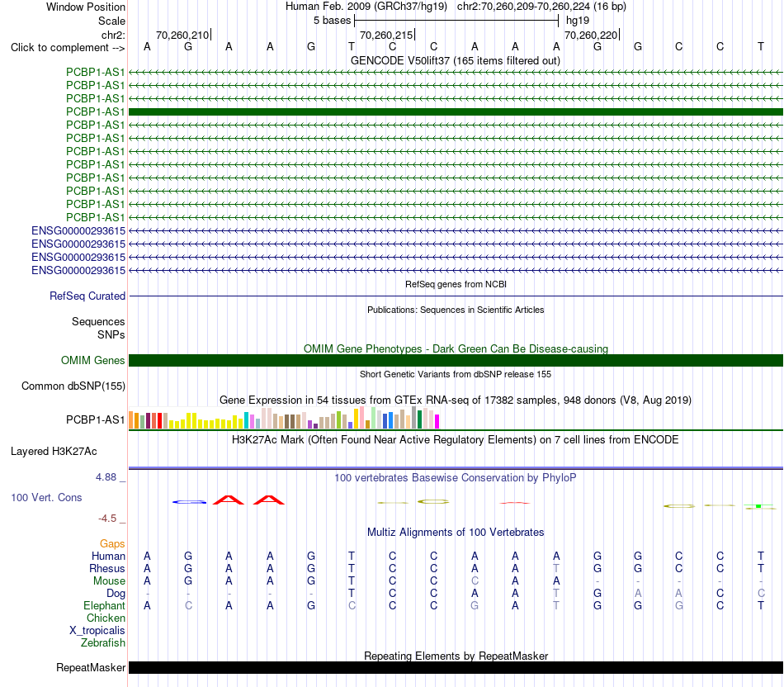This screenshot has height=687, width=784.
Task: Click the Mouse species label
Action: pos(109,581)
